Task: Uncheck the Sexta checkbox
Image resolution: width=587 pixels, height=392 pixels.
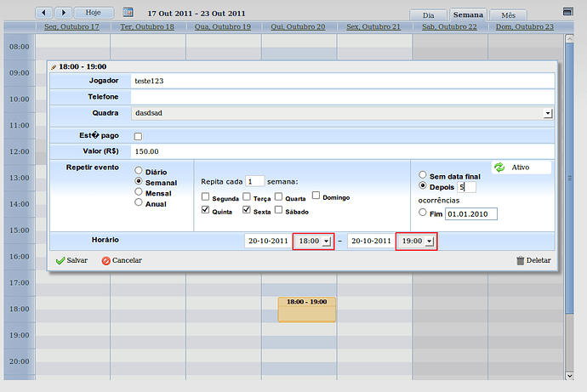Action: (x=247, y=209)
